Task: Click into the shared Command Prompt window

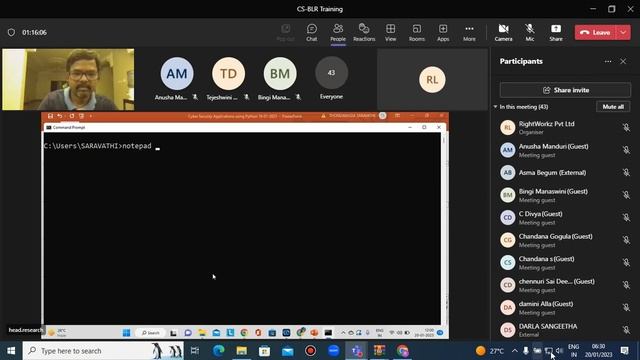Action: click(x=242, y=229)
